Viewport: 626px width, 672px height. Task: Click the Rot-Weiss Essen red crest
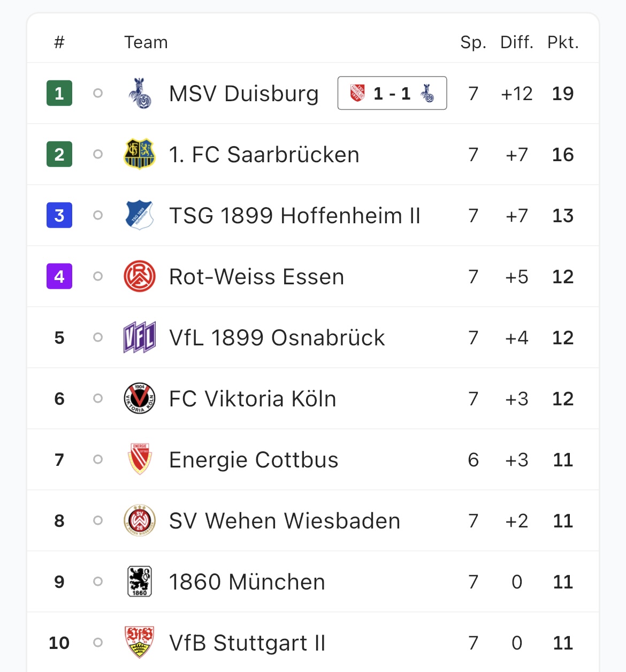pyautogui.click(x=140, y=276)
